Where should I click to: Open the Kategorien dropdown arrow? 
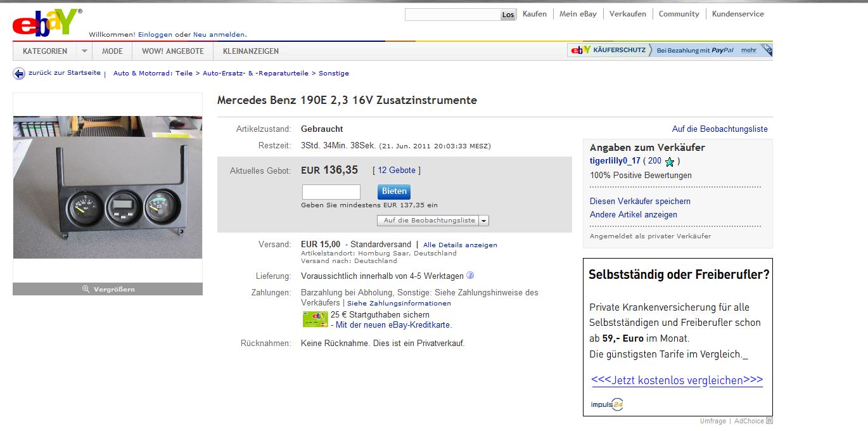tap(84, 51)
